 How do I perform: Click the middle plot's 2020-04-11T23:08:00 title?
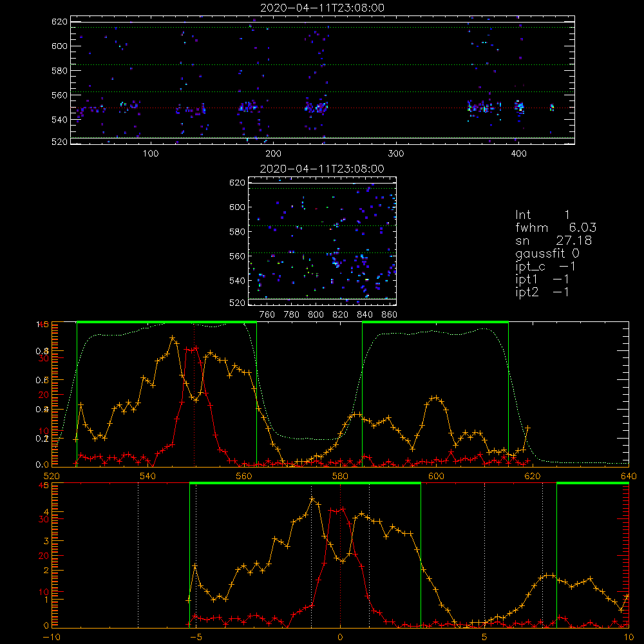pyautogui.click(x=322, y=169)
